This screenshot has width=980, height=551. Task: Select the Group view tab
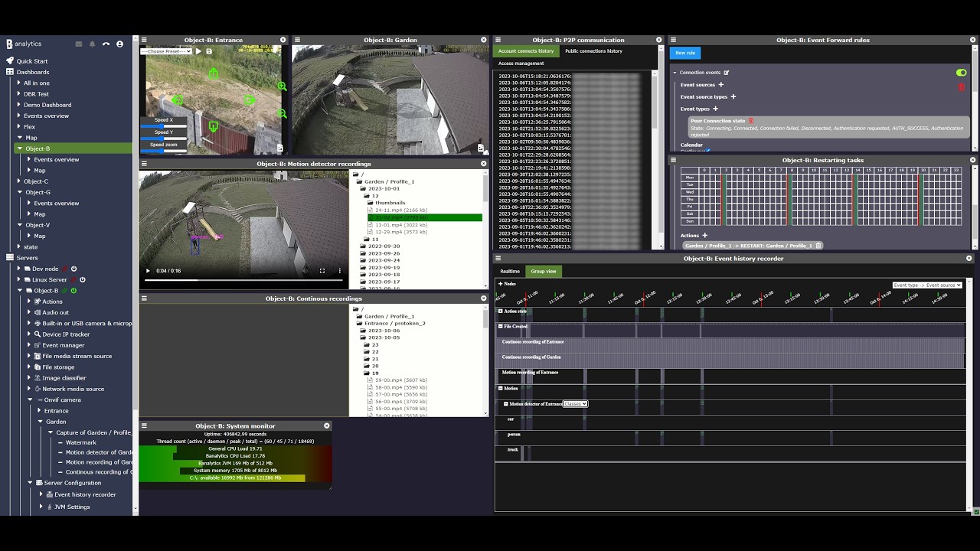pyautogui.click(x=544, y=271)
